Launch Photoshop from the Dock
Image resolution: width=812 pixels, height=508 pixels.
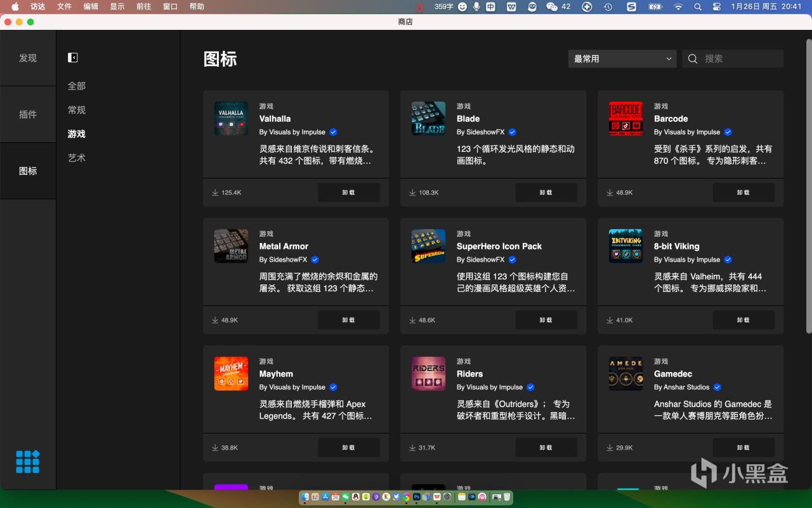(x=417, y=497)
